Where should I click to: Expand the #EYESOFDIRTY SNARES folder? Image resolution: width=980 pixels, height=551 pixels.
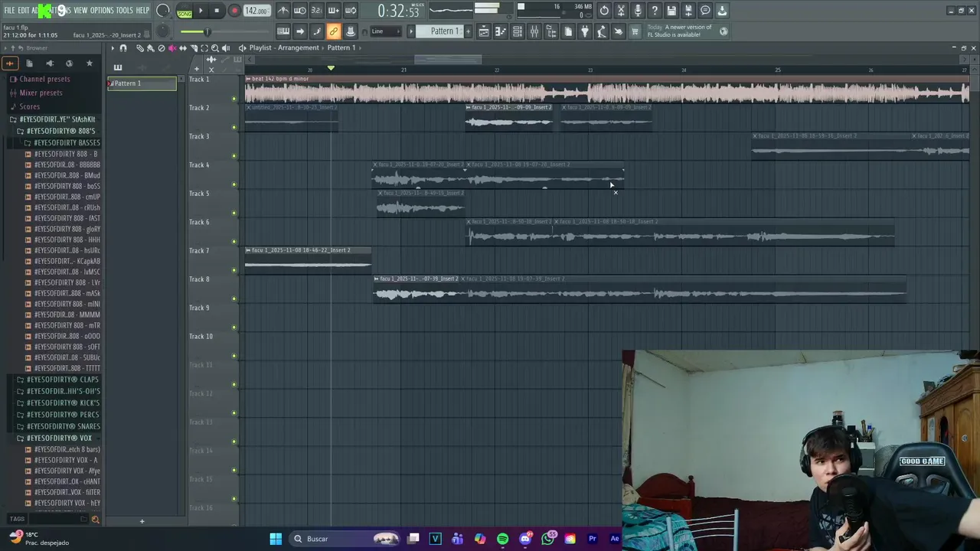click(x=62, y=426)
